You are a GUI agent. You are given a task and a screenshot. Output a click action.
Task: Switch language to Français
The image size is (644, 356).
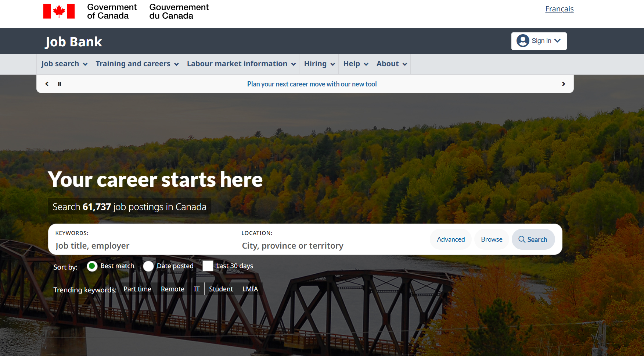pos(559,9)
